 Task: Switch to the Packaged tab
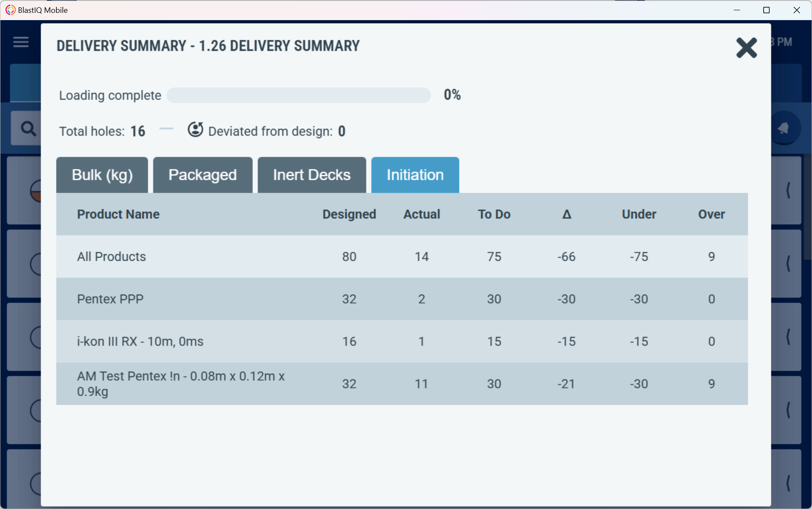point(202,175)
